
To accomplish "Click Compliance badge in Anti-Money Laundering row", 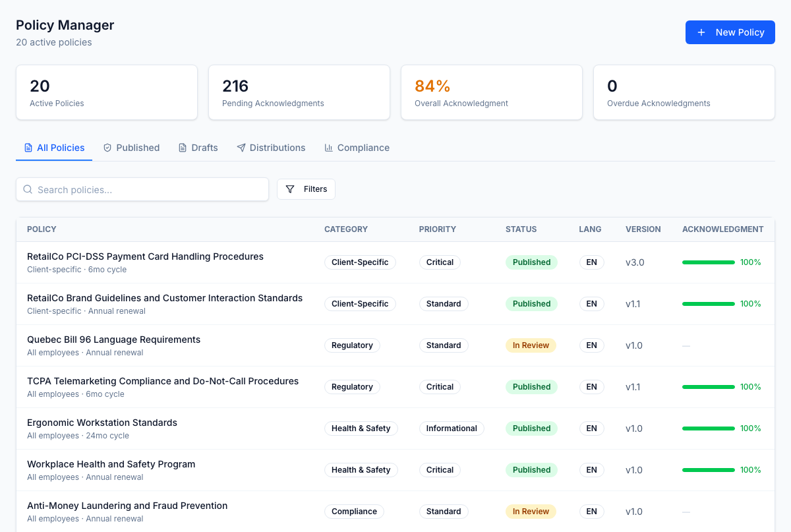I will (354, 512).
